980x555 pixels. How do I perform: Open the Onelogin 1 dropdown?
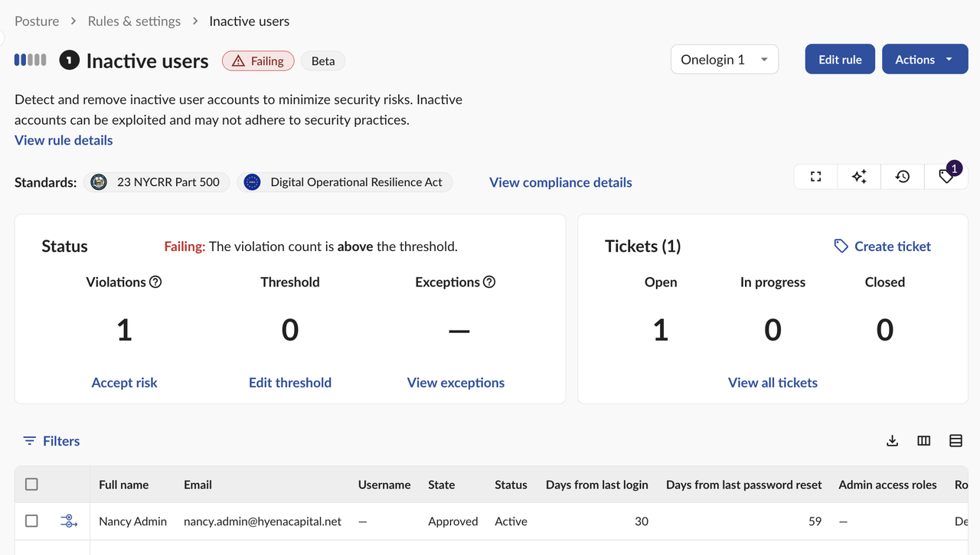pos(724,60)
